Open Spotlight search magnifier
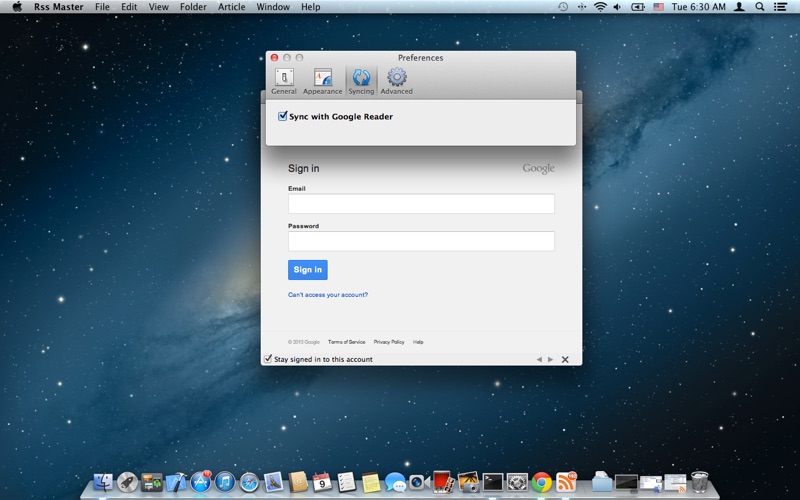Image resolution: width=800 pixels, height=500 pixels. [x=760, y=7]
